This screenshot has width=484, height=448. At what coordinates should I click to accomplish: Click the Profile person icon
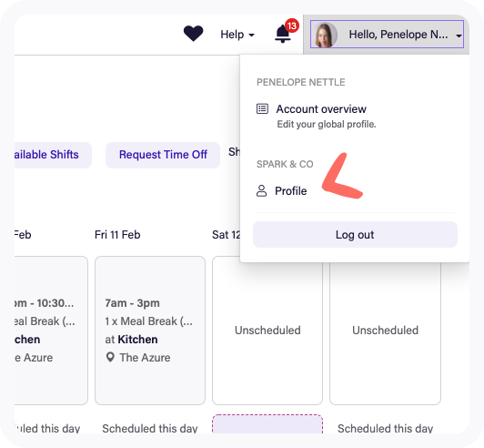pos(261,191)
